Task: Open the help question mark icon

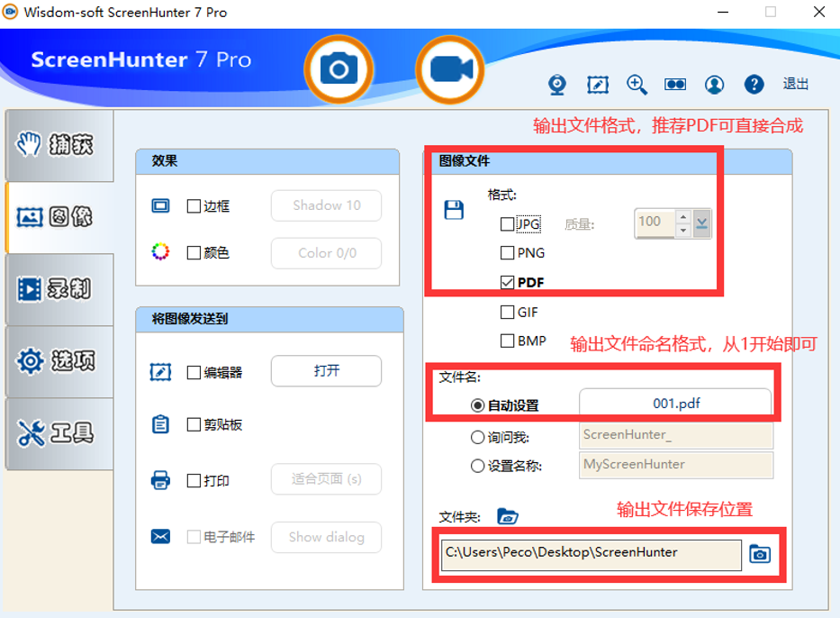Action: 754,84
